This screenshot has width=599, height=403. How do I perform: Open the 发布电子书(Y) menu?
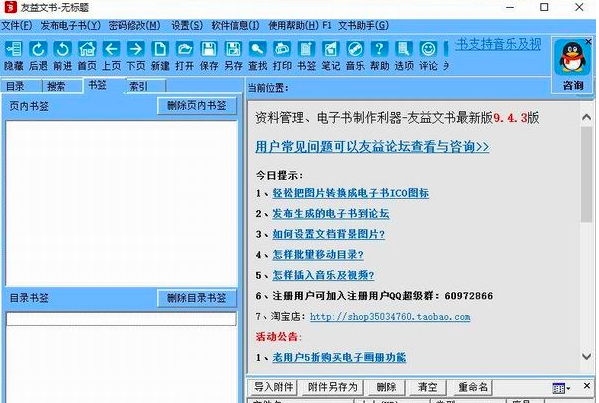[x=71, y=26]
